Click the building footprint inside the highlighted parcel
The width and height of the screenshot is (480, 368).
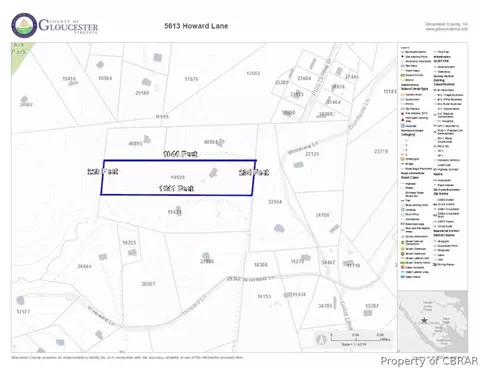213,173
